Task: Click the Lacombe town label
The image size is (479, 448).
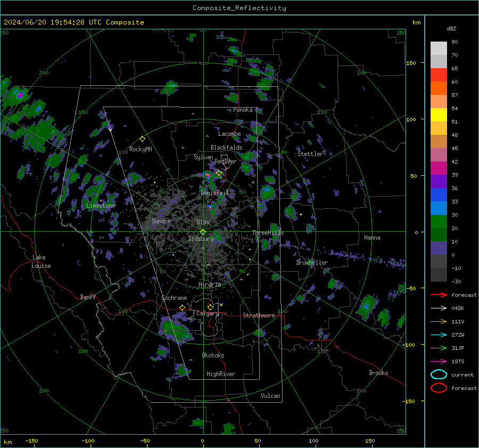Action: click(229, 134)
